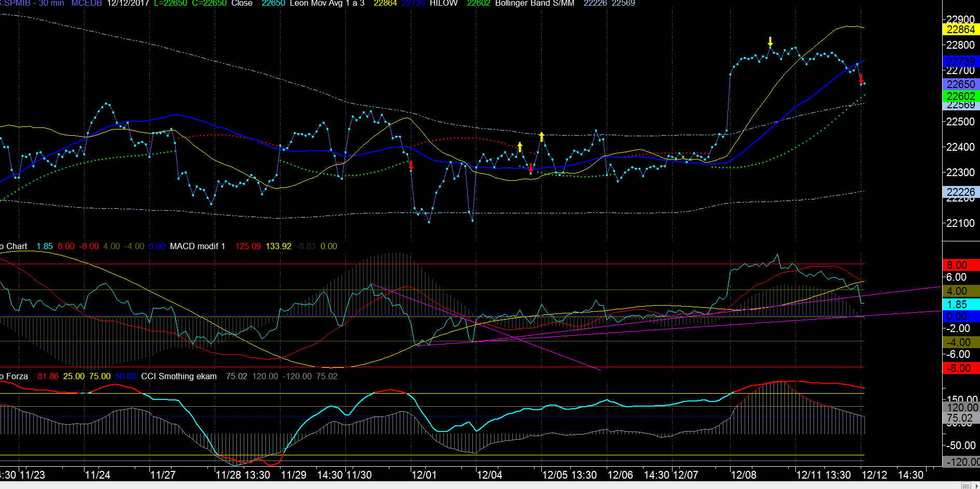Click the 12/01 date on the time axis
This screenshot has width=980, height=489.
point(424,475)
